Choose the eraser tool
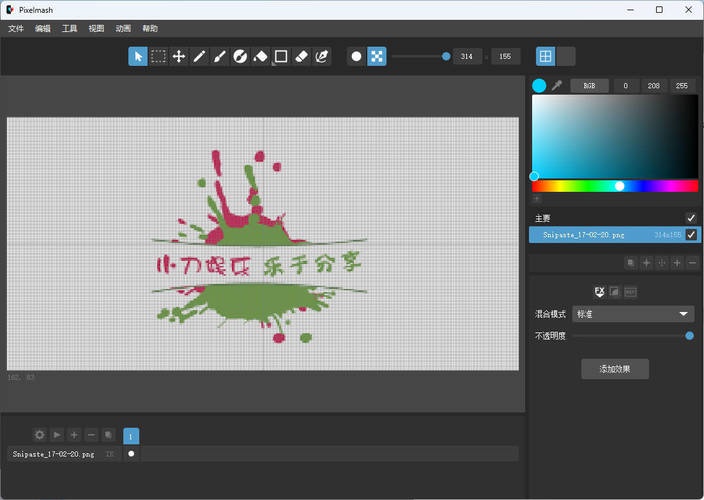This screenshot has height=500, width=704. pos(301,56)
